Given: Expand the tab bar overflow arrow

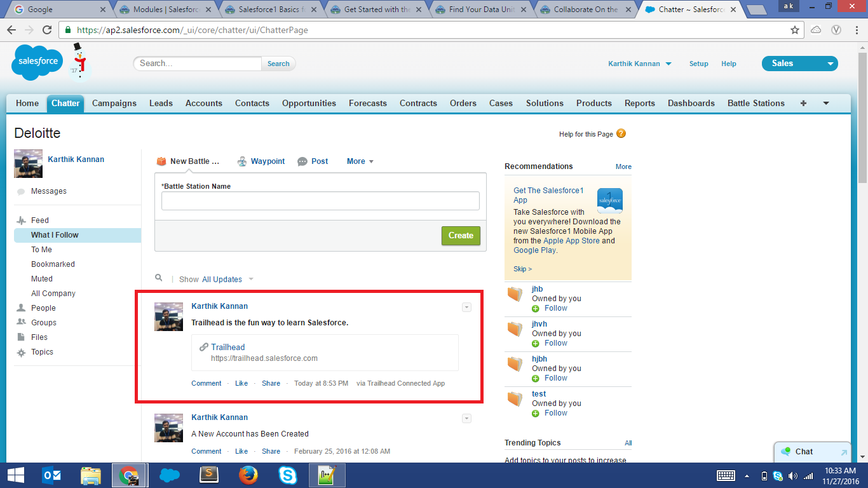Looking at the screenshot, I should 826,103.
